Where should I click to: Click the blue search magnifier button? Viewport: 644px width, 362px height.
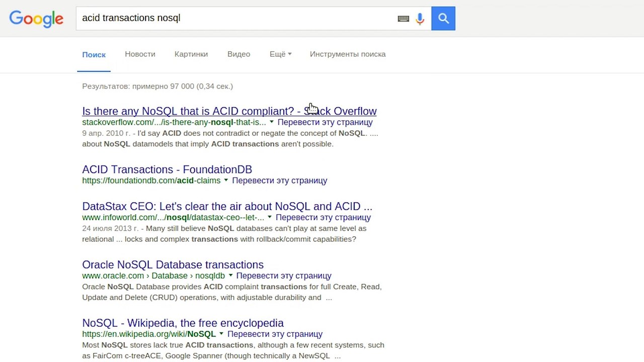click(x=443, y=19)
